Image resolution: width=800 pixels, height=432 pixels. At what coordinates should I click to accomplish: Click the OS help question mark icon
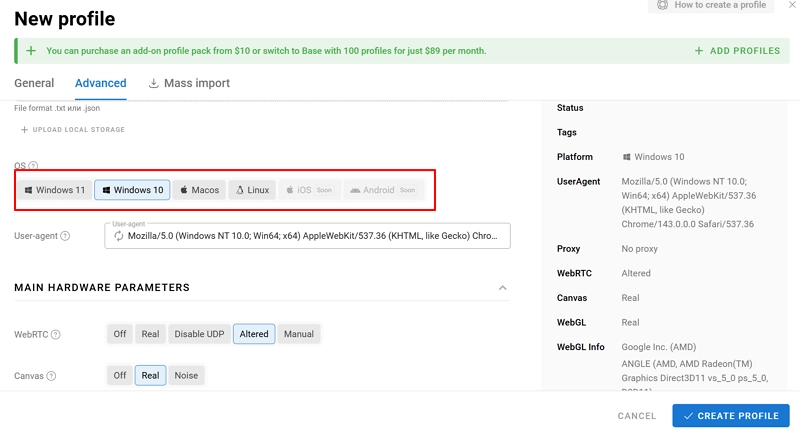33,166
